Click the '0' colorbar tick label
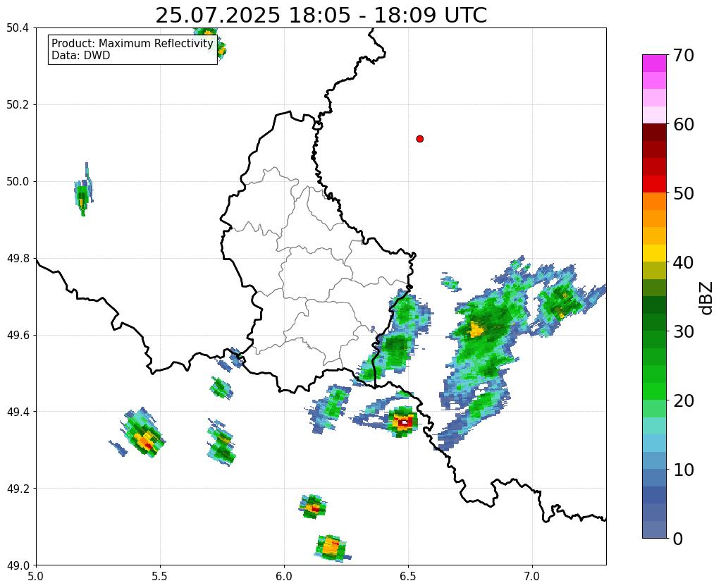 click(x=678, y=539)
